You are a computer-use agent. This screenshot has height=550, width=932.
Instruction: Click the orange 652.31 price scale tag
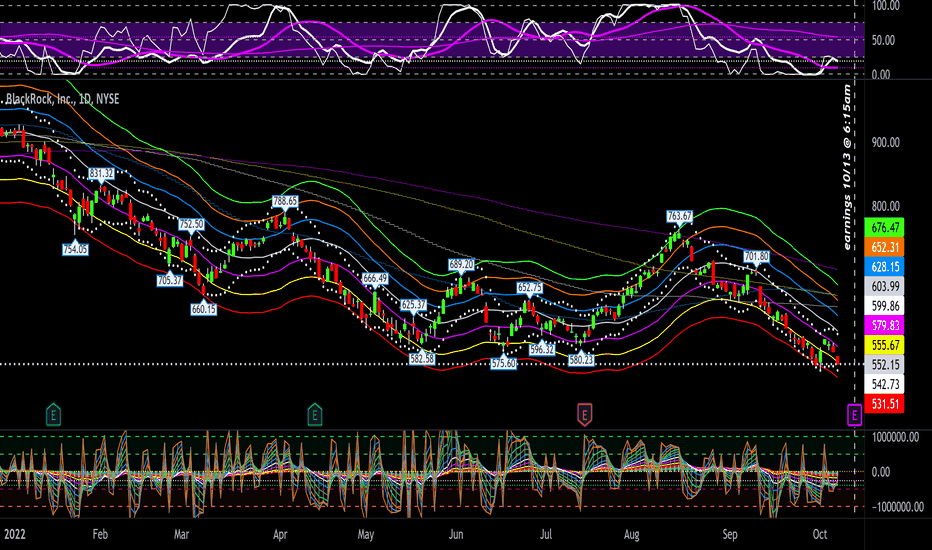click(x=884, y=247)
